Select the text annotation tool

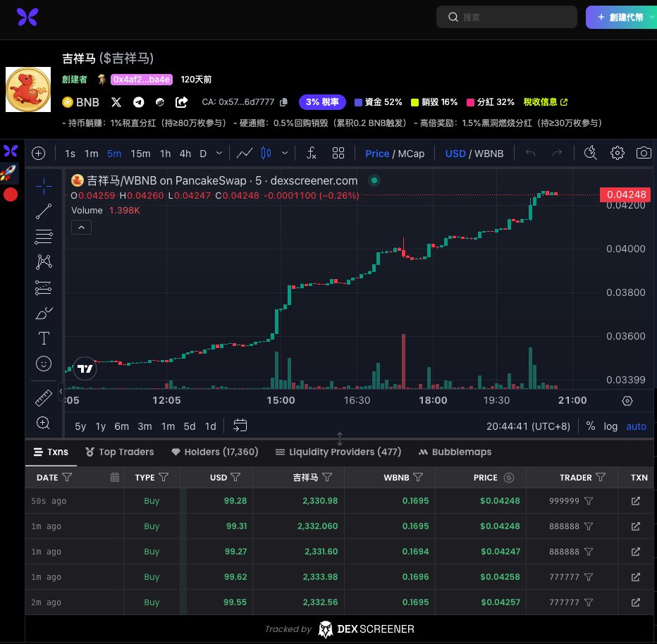(44, 338)
